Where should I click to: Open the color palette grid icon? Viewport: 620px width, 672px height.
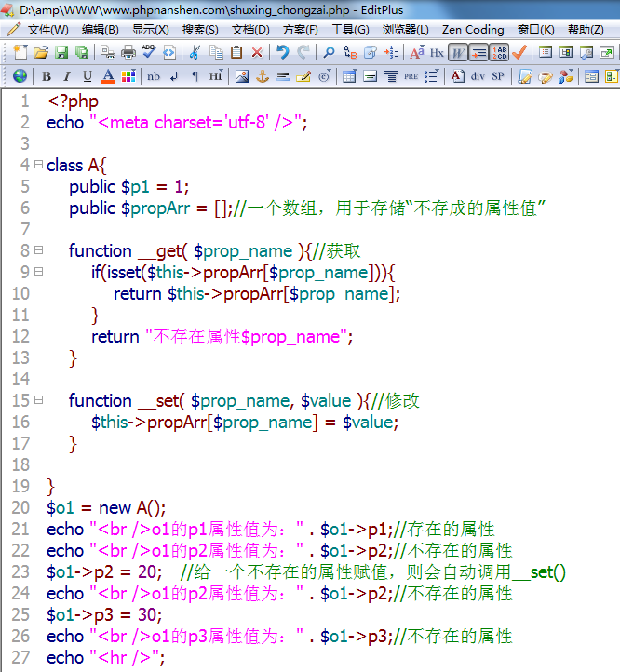pyautogui.click(x=128, y=76)
